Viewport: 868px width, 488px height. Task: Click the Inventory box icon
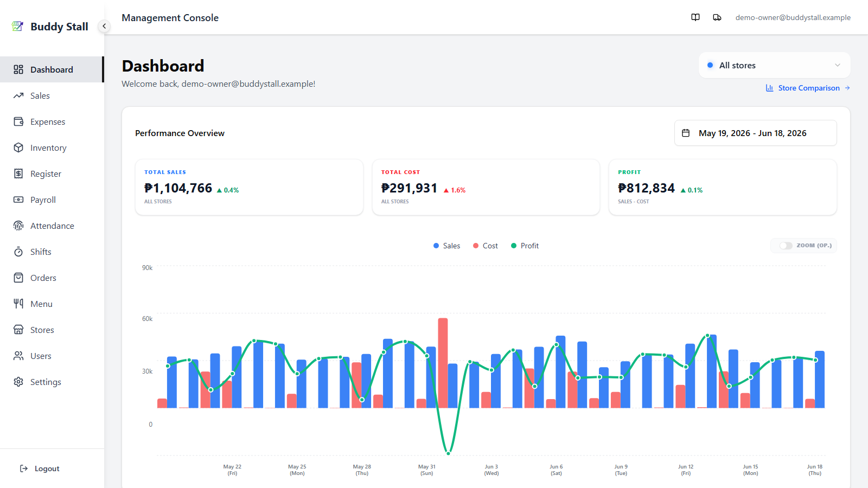pos(18,147)
